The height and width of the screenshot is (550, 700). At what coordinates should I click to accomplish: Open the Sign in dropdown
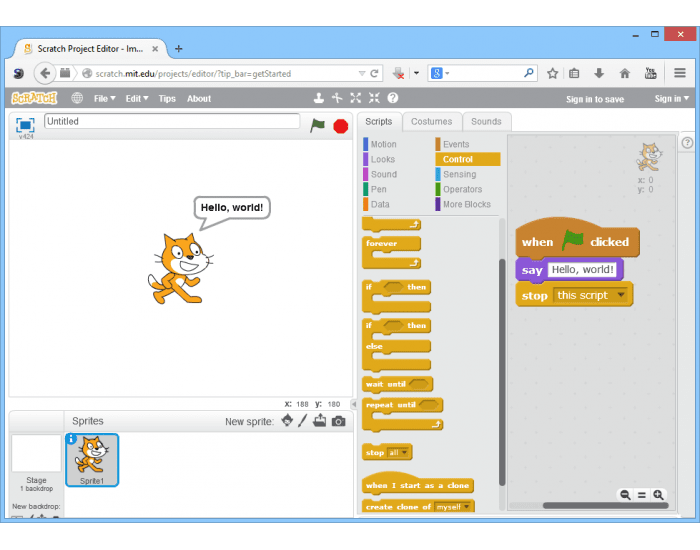671,99
